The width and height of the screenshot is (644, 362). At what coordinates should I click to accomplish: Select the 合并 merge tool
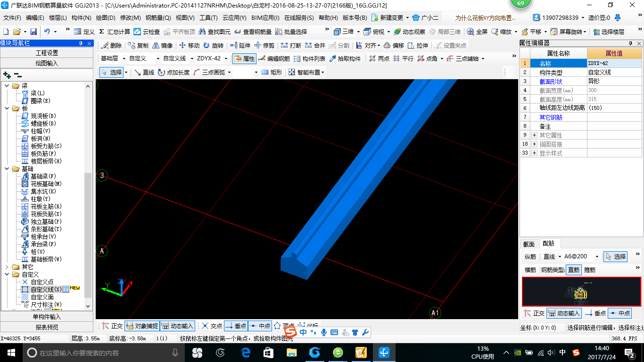[x=315, y=45]
